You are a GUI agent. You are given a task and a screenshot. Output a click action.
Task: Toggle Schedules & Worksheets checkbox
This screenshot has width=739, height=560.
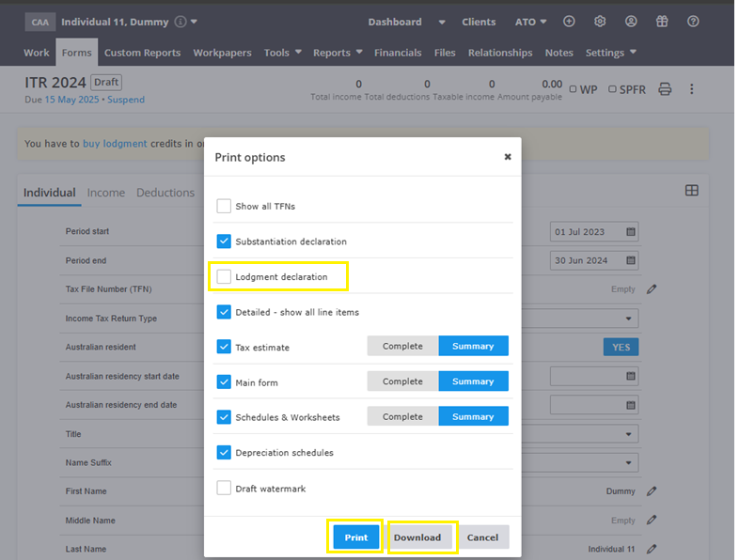pos(224,417)
